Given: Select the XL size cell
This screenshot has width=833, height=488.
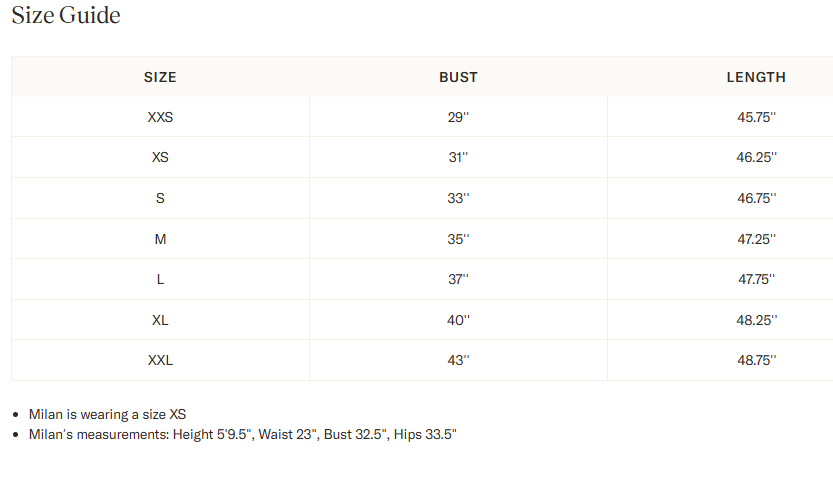Looking at the screenshot, I should pyautogui.click(x=160, y=320).
